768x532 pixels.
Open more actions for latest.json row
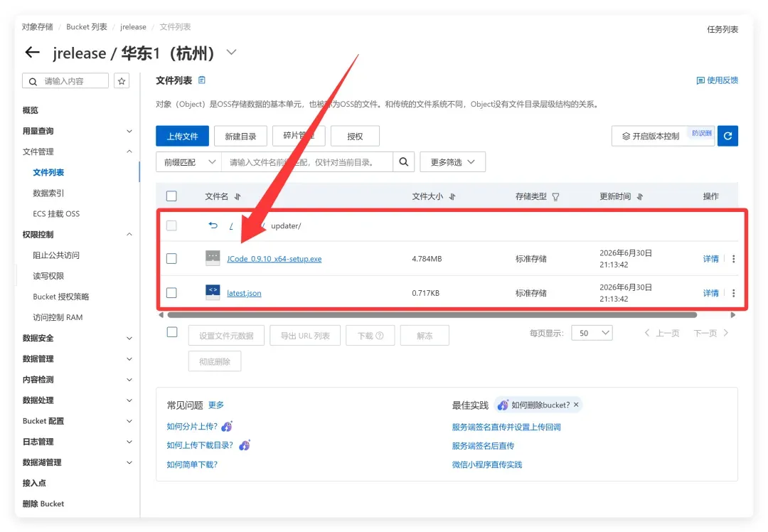pyautogui.click(x=733, y=293)
